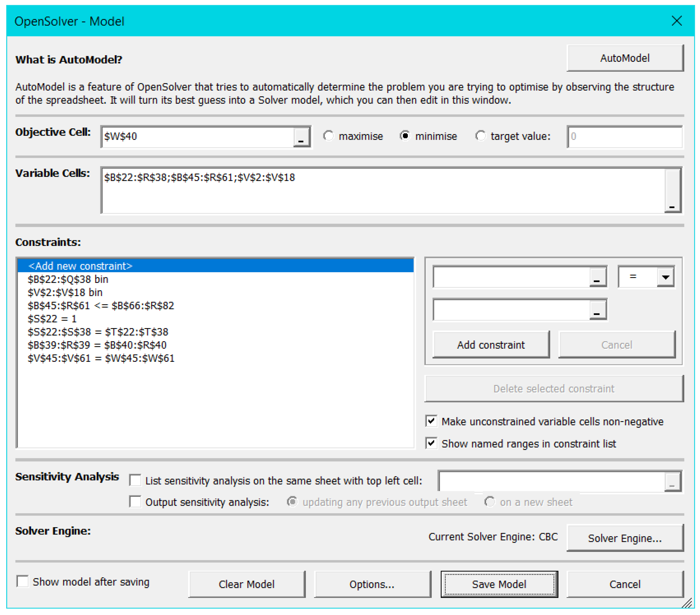Image resolution: width=700 pixels, height=615 pixels.
Task: Select the maximise radio button
Action: coord(329,136)
